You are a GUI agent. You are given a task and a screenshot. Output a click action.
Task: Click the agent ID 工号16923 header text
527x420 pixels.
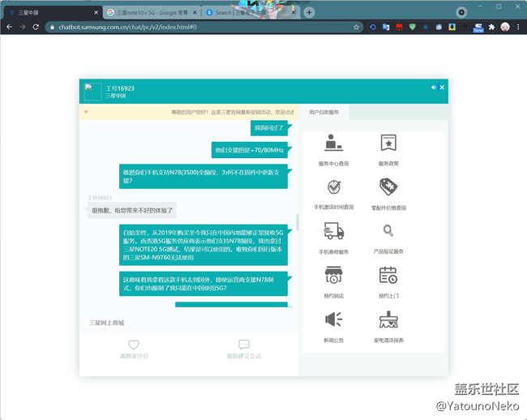point(120,88)
